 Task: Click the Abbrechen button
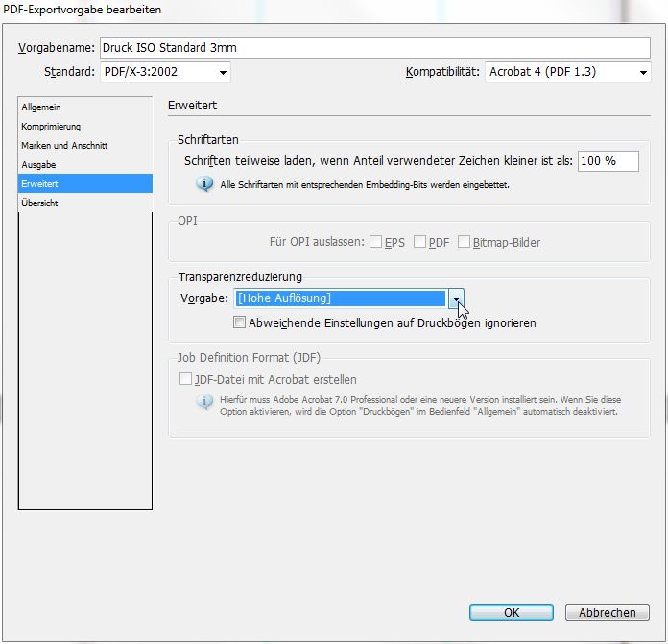click(x=607, y=612)
